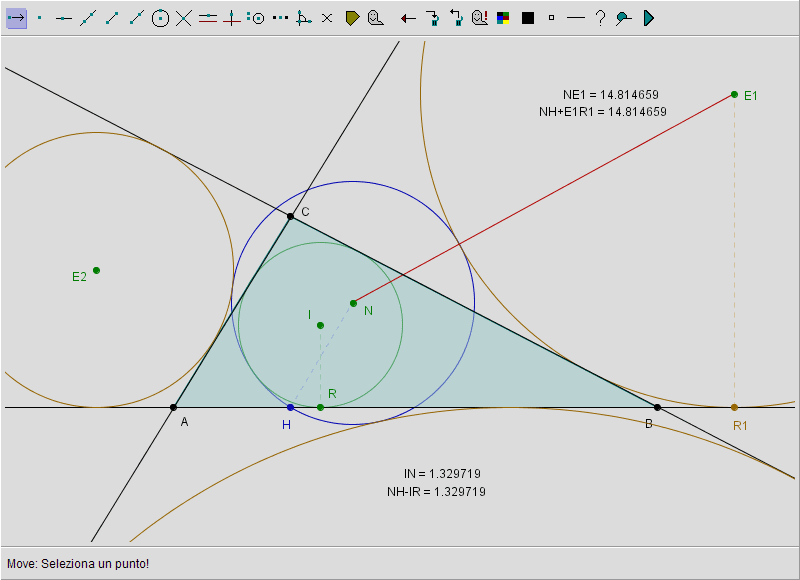Select the compass circle tool
Image resolution: width=800 pixels, height=580 pixels.
256,18
